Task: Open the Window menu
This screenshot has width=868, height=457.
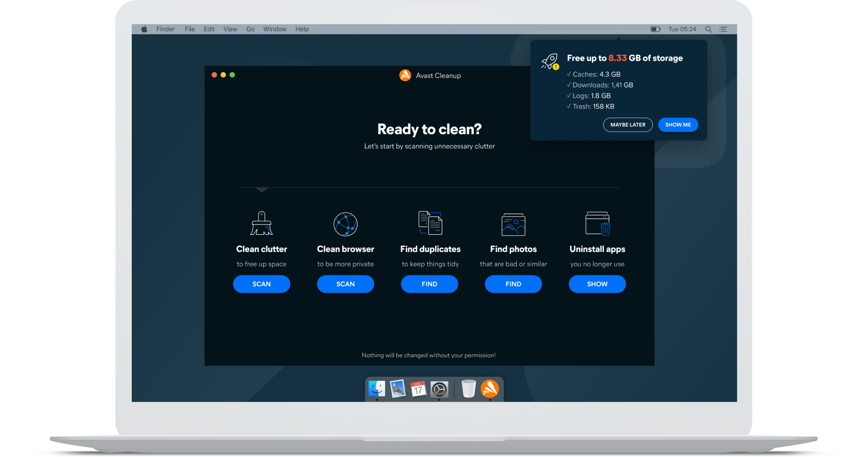Action: (x=275, y=29)
